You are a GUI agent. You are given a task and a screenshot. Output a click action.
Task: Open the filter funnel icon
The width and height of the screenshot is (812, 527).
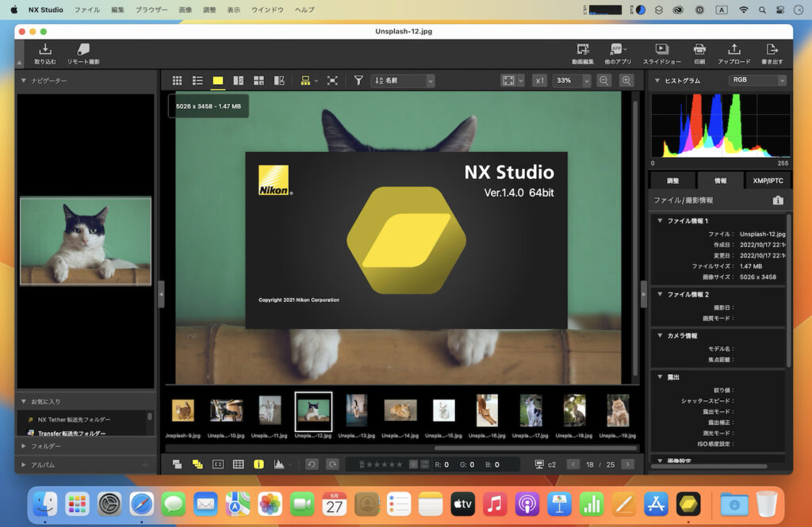point(358,80)
